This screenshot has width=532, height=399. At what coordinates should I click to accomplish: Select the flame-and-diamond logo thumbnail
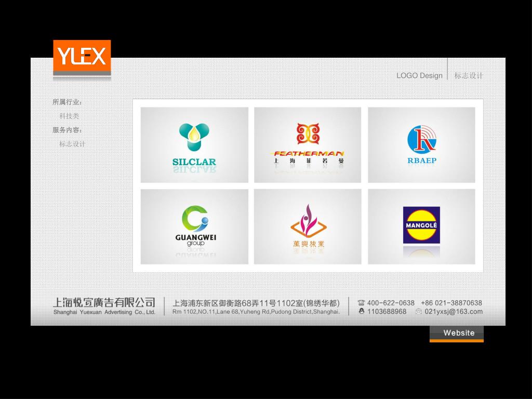(308, 227)
